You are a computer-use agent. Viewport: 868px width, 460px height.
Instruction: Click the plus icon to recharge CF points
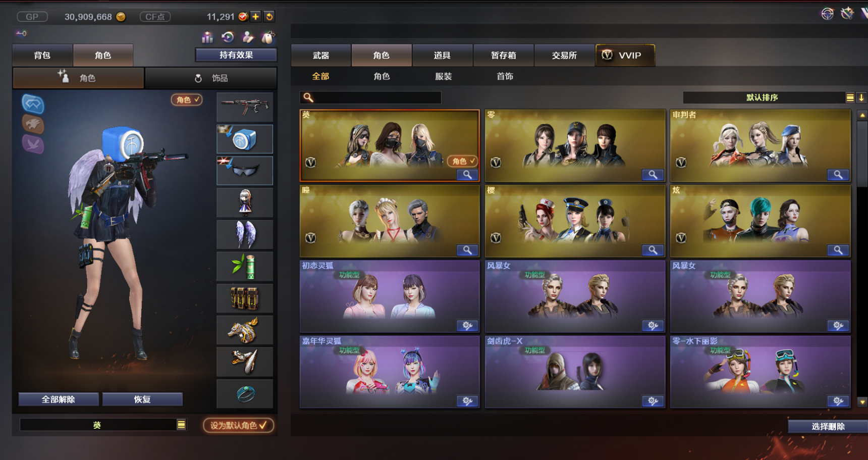pyautogui.click(x=256, y=17)
